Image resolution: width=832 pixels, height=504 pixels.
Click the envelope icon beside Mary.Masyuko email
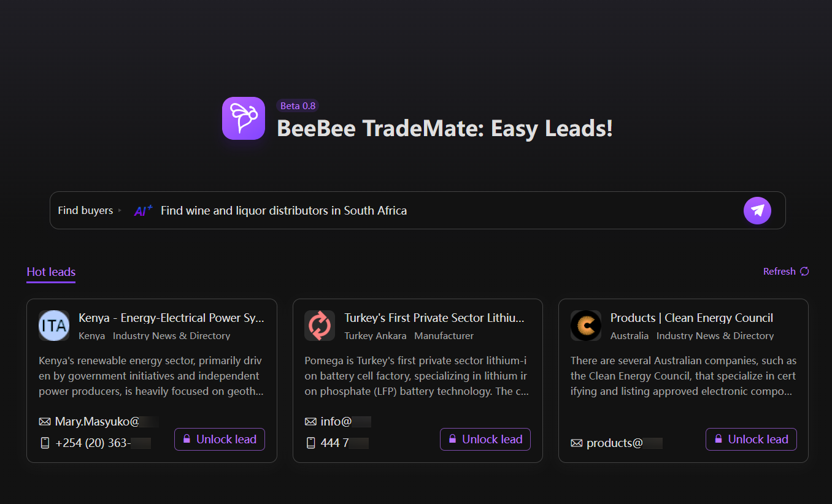45,422
